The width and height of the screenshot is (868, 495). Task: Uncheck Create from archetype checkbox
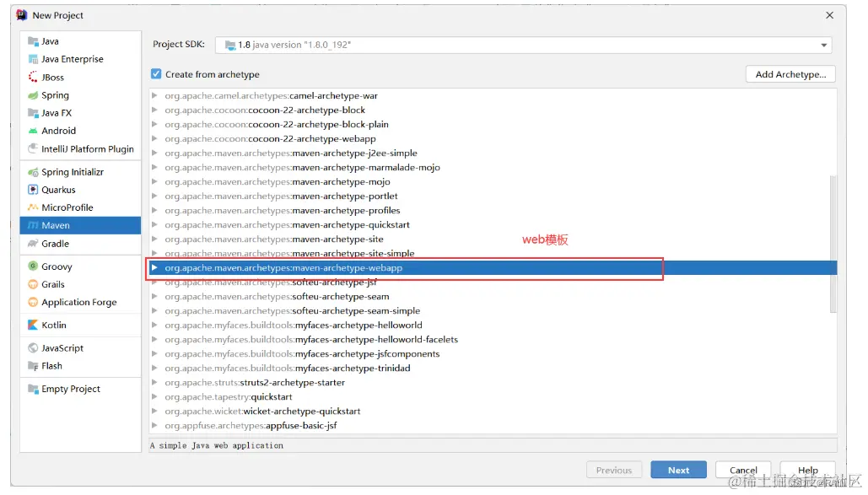tap(156, 74)
